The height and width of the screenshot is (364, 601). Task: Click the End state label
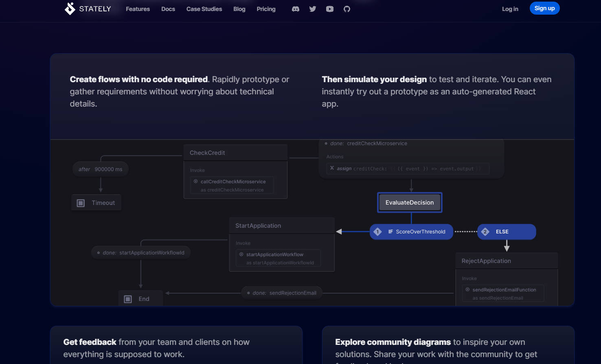(x=144, y=299)
